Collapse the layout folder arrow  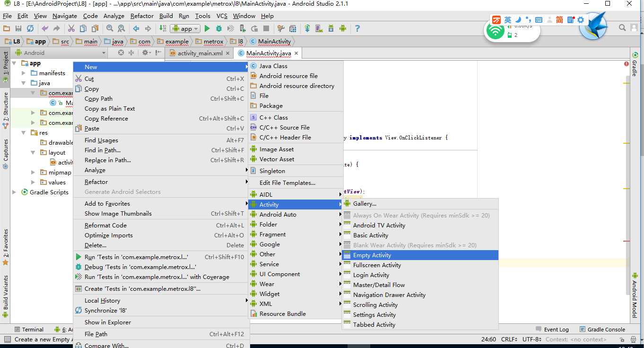coord(33,153)
